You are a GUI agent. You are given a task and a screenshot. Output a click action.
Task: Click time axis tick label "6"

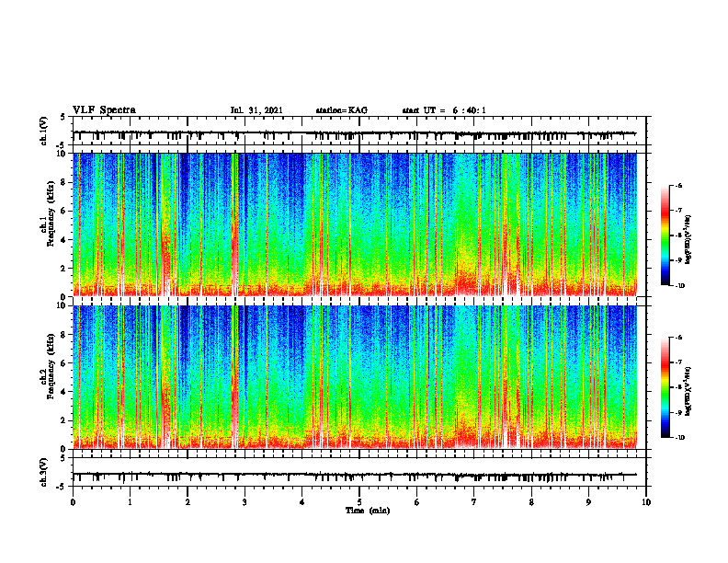pyautogui.click(x=417, y=502)
